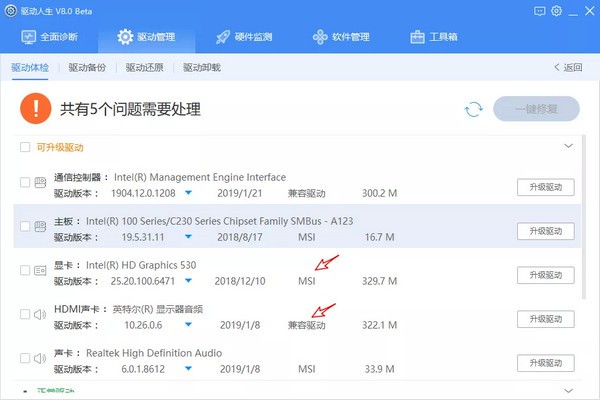
Task: Open version dropdown for driver 25.20.100.6471
Action: 188,281
